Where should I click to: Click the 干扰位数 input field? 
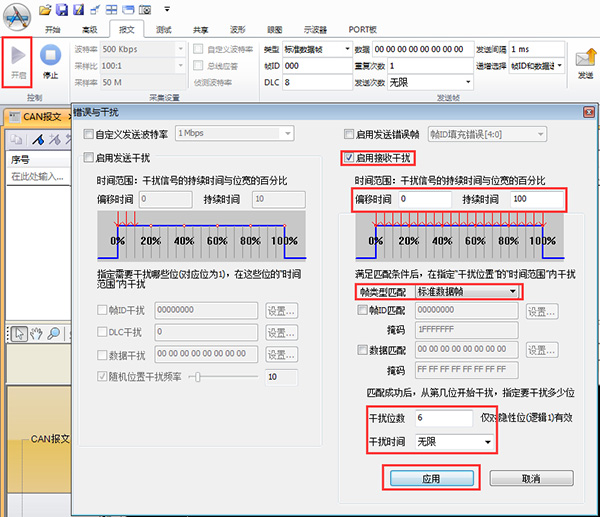coord(443,419)
